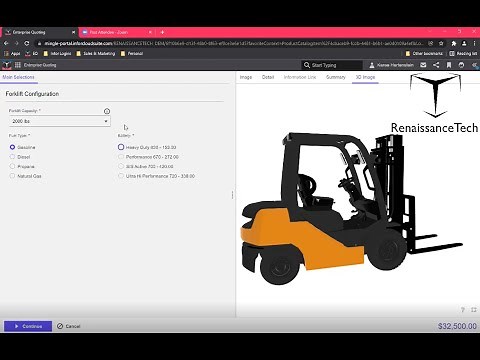Select the 700 - 420.00 battery option
Viewport: 480px width, 360px height.
[x=121, y=166]
